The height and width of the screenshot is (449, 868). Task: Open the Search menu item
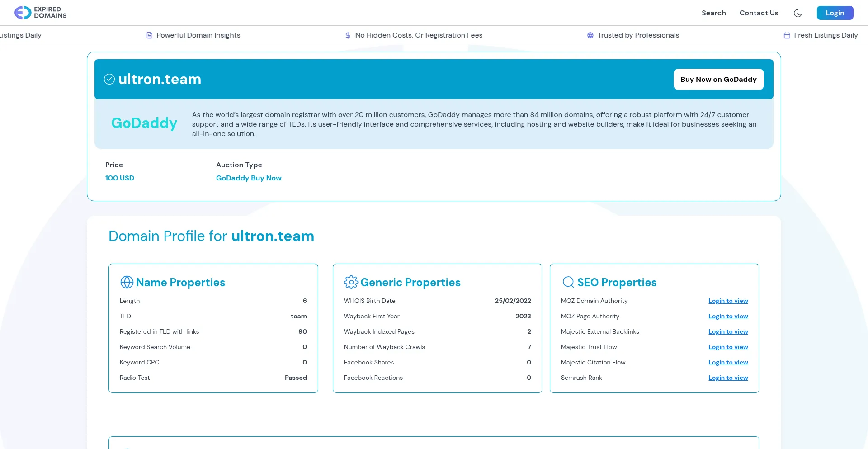point(713,13)
